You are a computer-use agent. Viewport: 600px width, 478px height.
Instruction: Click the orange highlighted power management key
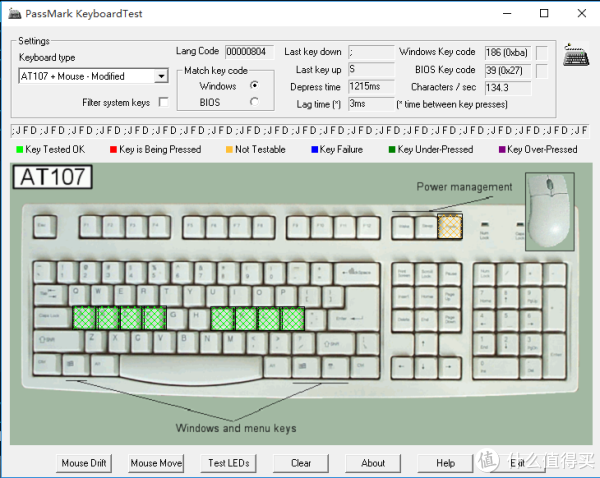coord(450,227)
